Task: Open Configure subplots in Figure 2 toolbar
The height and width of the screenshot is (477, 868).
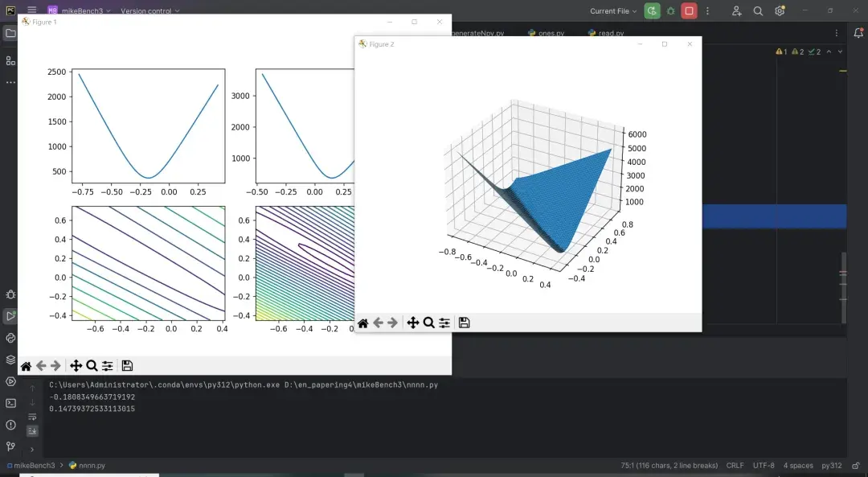Action: [444, 323]
